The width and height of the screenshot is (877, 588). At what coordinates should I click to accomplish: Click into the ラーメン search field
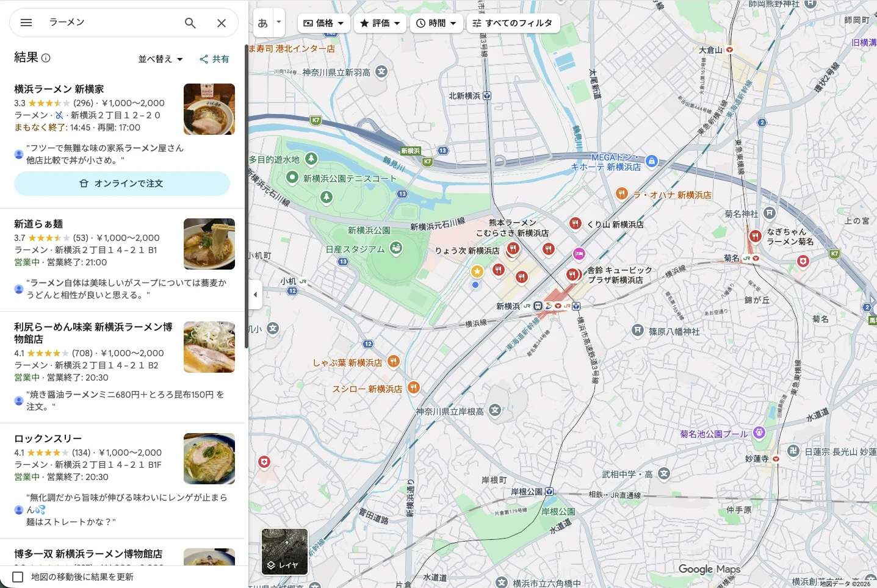click(x=110, y=23)
